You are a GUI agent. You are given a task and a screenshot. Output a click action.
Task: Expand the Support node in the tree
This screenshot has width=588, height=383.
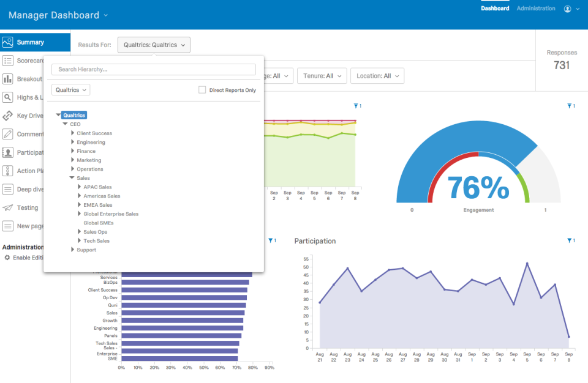[73, 250]
